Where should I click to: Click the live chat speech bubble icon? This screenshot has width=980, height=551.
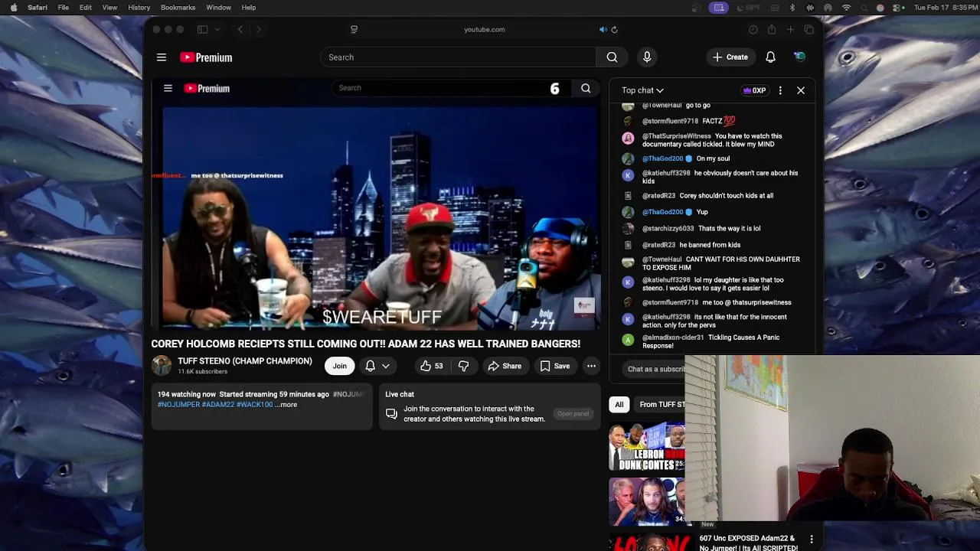(x=391, y=414)
